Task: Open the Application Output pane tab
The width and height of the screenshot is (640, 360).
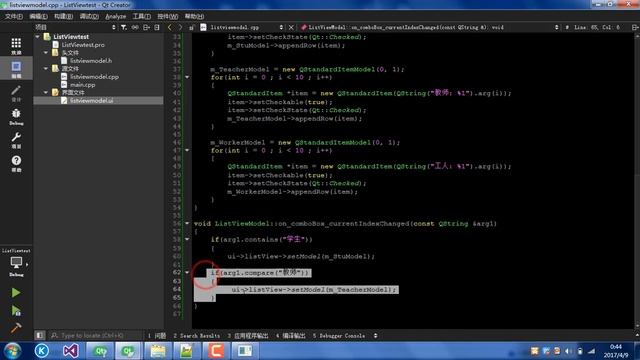Action: point(248,336)
